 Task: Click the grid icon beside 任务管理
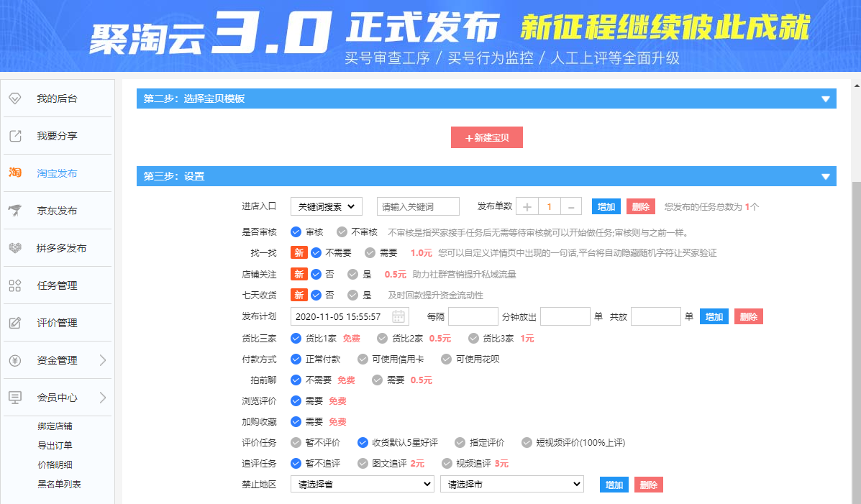[x=15, y=285]
